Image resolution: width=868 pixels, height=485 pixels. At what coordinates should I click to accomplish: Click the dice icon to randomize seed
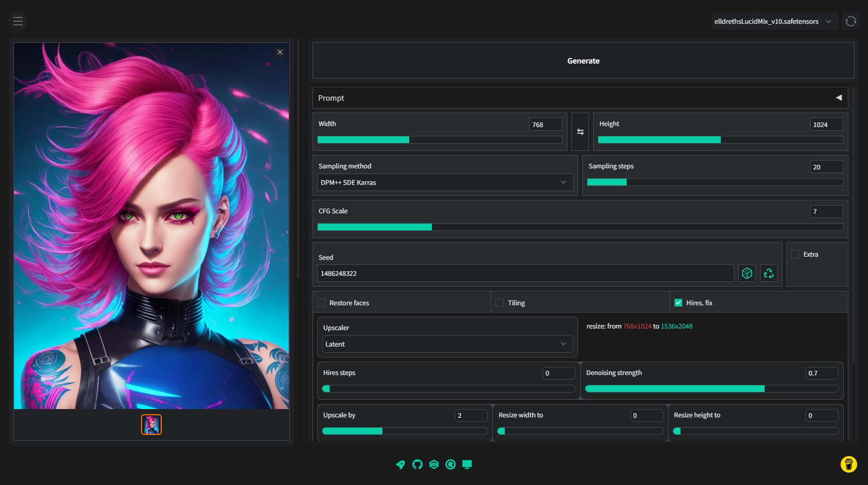click(747, 273)
